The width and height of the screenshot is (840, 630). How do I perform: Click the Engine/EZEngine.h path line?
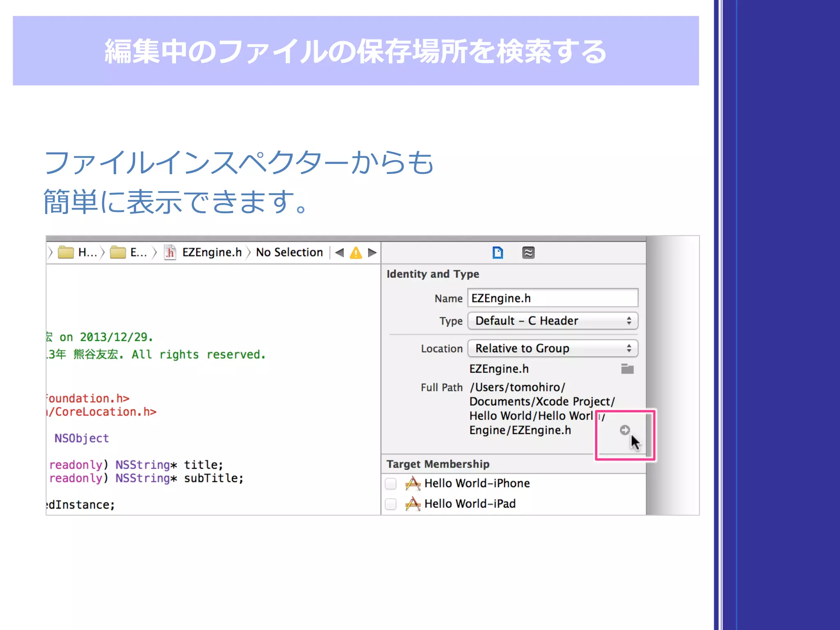click(520, 430)
